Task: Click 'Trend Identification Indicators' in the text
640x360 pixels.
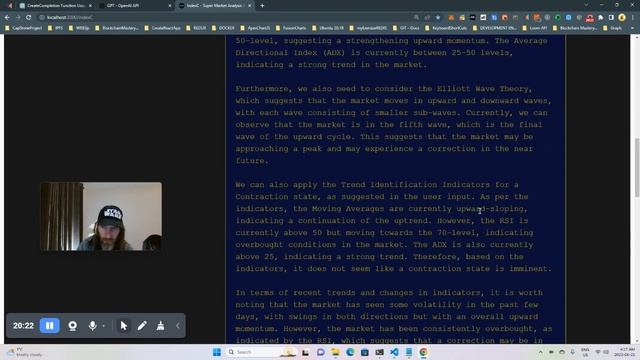Action: pyautogui.click(x=416, y=184)
